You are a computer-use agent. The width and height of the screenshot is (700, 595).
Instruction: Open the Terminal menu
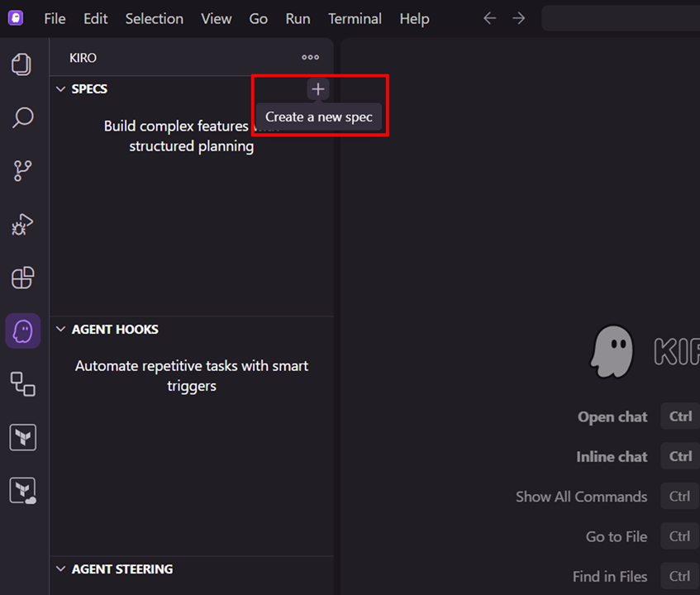tap(355, 19)
